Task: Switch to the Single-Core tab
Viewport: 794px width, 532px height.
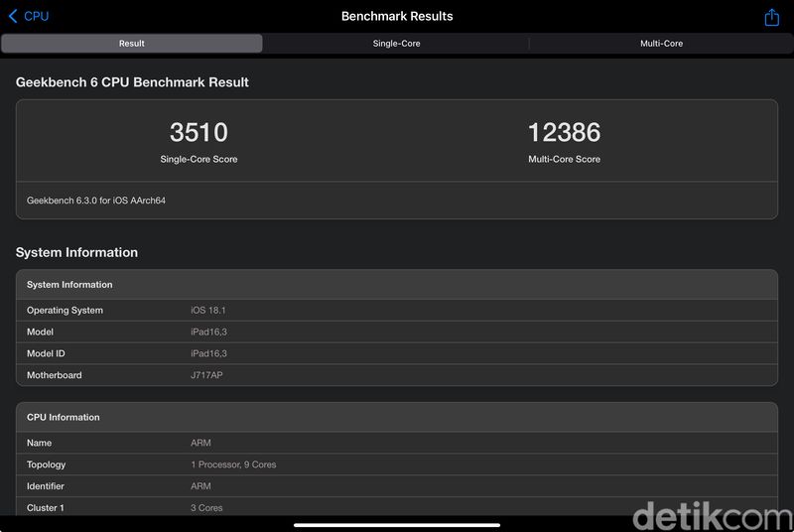Action: [x=396, y=44]
